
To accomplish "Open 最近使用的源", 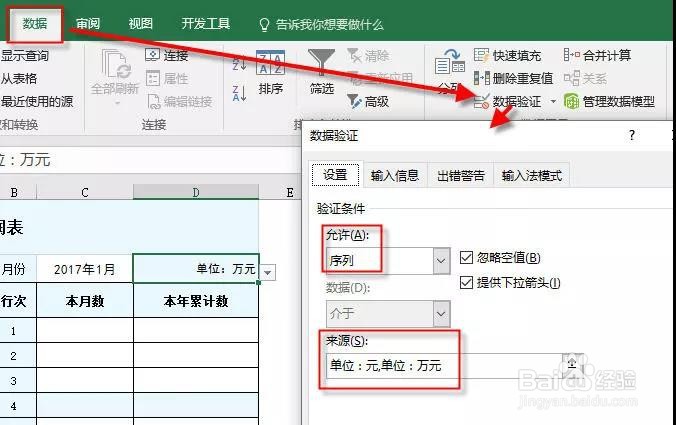I will (x=37, y=102).
